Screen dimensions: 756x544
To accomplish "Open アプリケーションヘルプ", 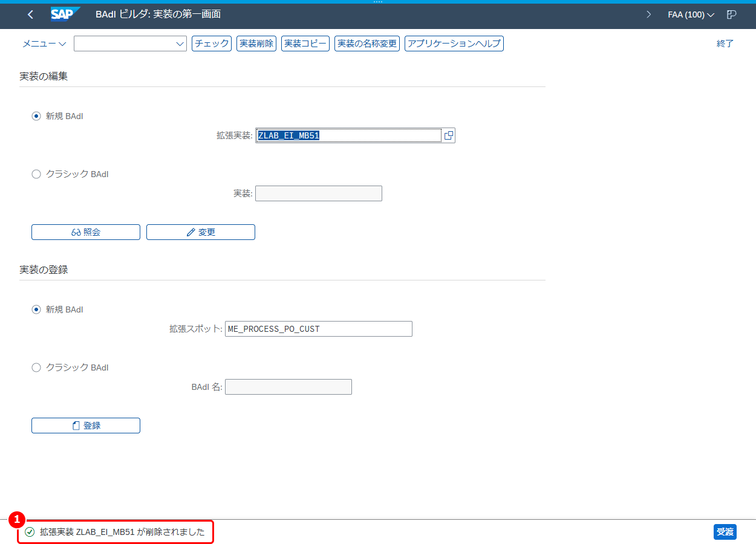I will point(454,44).
